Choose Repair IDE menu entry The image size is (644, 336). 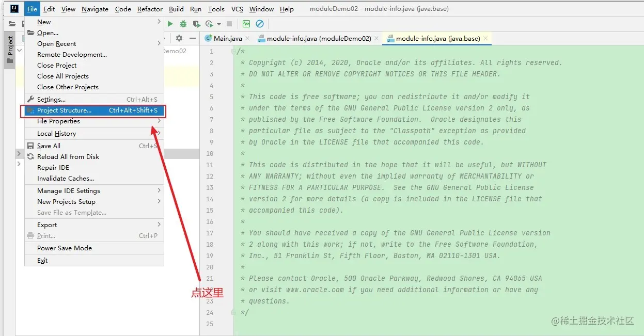[95, 168]
